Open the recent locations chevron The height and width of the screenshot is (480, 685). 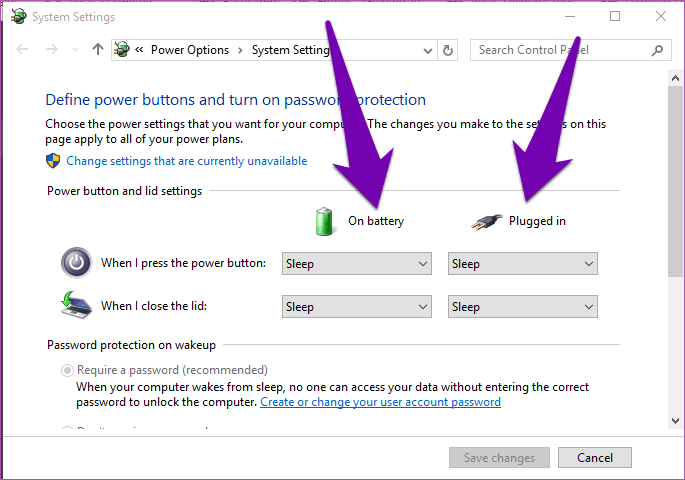[x=75, y=50]
